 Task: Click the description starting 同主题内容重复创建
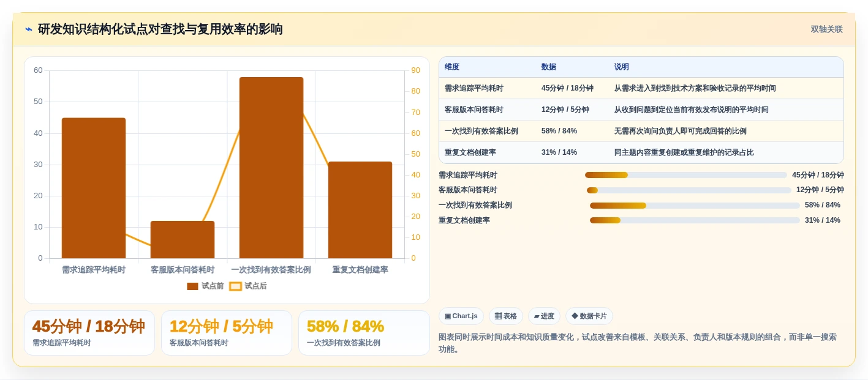pyautogui.click(x=684, y=152)
